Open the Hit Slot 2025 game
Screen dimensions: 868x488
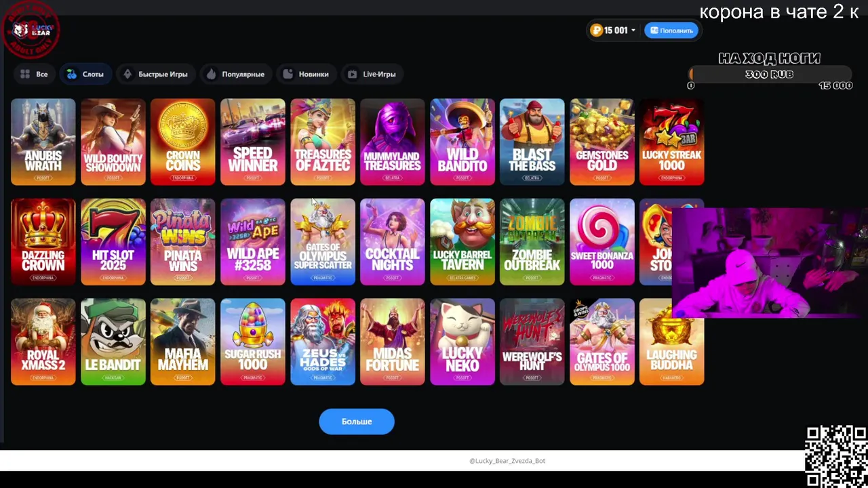coord(113,242)
